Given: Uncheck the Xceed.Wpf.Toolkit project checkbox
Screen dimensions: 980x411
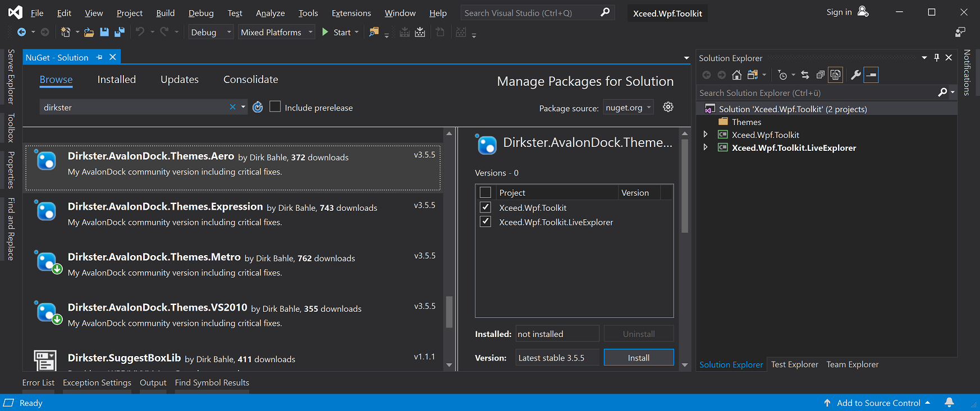Looking at the screenshot, I should 486,207.
